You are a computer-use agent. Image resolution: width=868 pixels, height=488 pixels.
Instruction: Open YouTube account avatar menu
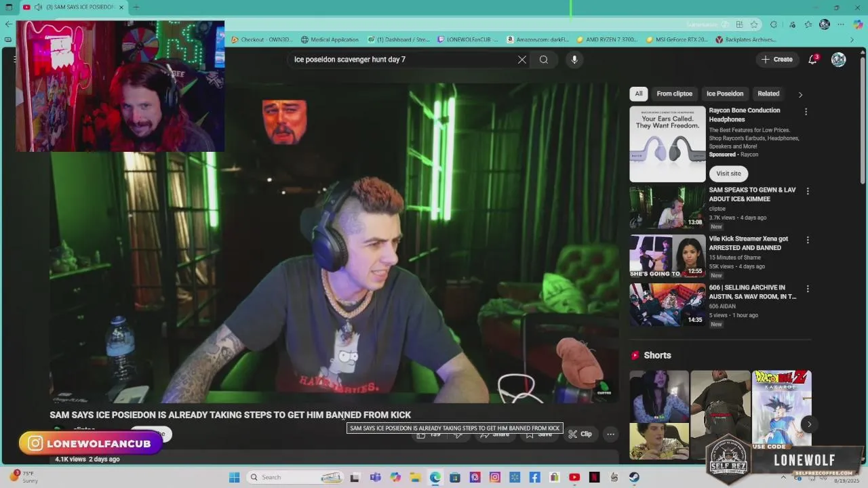coord(839,60)
